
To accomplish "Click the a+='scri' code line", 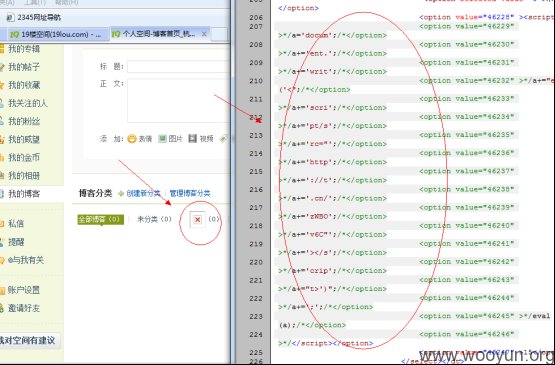I will click(332, 108).
